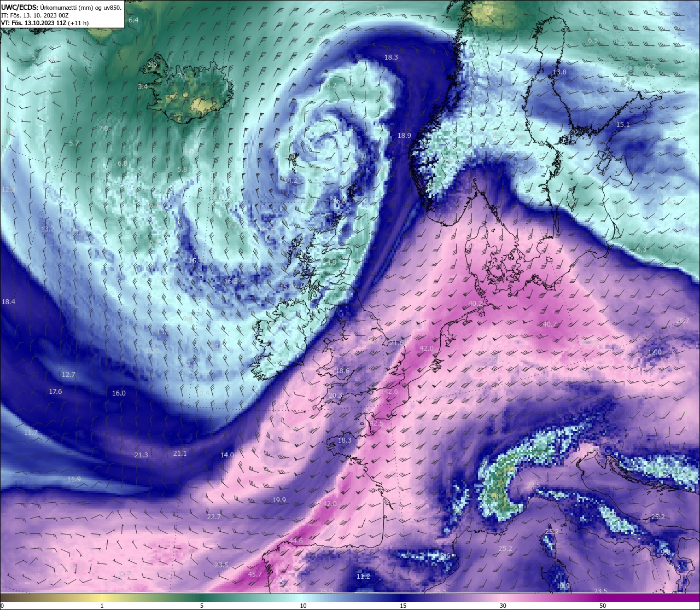Screen dimensions: 700x610
Task: Click the 11.2 value label
Action: click(363, 577)
